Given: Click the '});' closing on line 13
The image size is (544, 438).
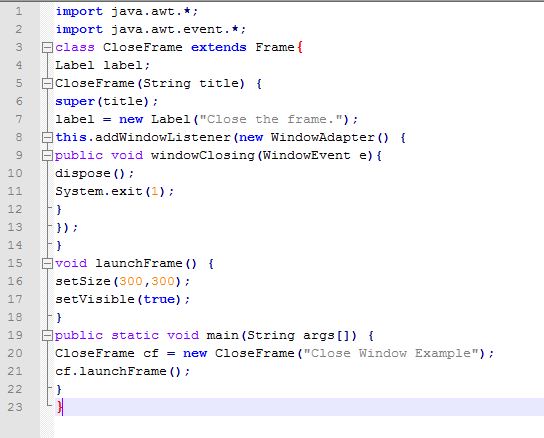Looking at the screenshot, I should coord(67,228).
